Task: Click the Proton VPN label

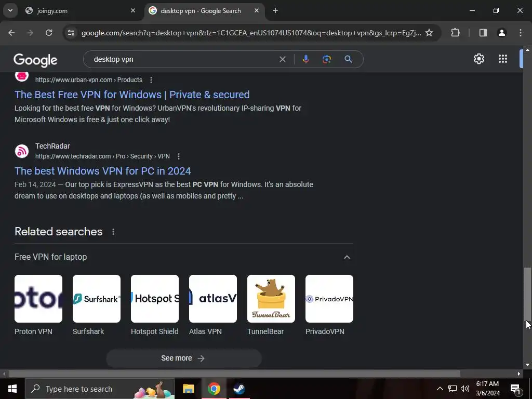Action: tap(33, 332)
